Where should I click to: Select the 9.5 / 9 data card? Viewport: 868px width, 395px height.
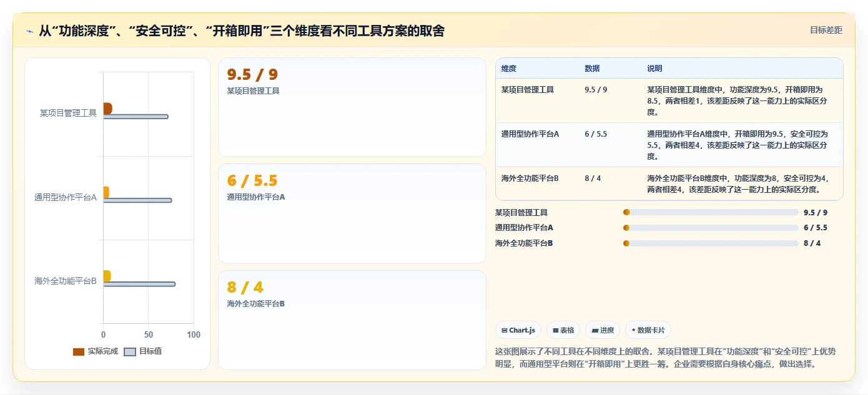(x=352, y=107)
